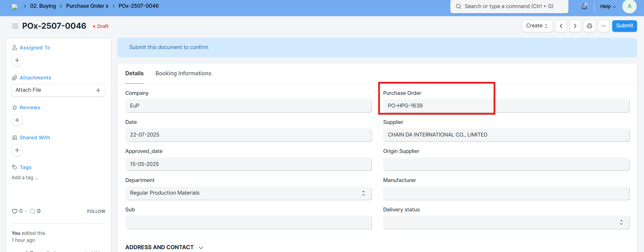Go to previous document arrow
The height and width of the screenshot is (252, 644).
tap(561, 26)
